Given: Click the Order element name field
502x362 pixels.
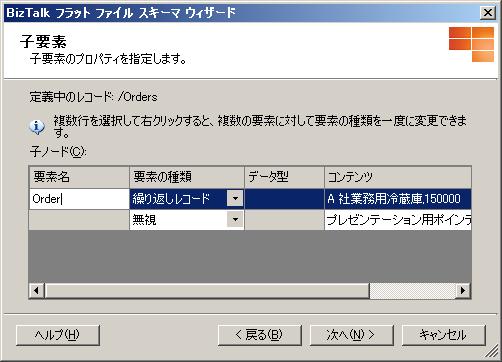Looking at the screenshot, I should pos(79,199).
